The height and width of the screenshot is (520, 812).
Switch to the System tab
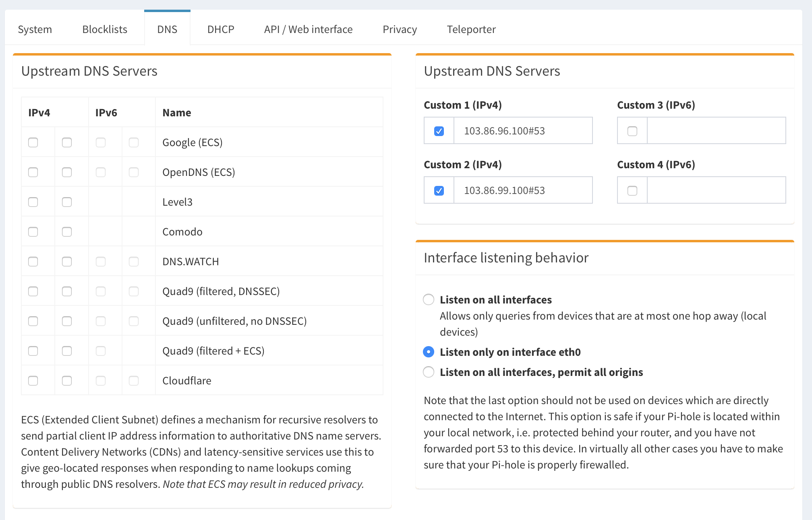pyautogui.click(x=35, y=29)
